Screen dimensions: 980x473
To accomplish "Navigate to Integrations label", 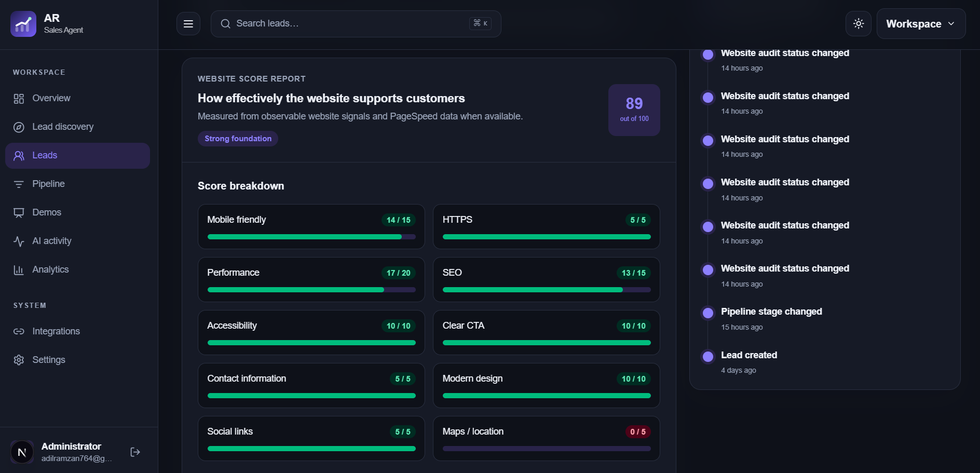I will point(56,331).
